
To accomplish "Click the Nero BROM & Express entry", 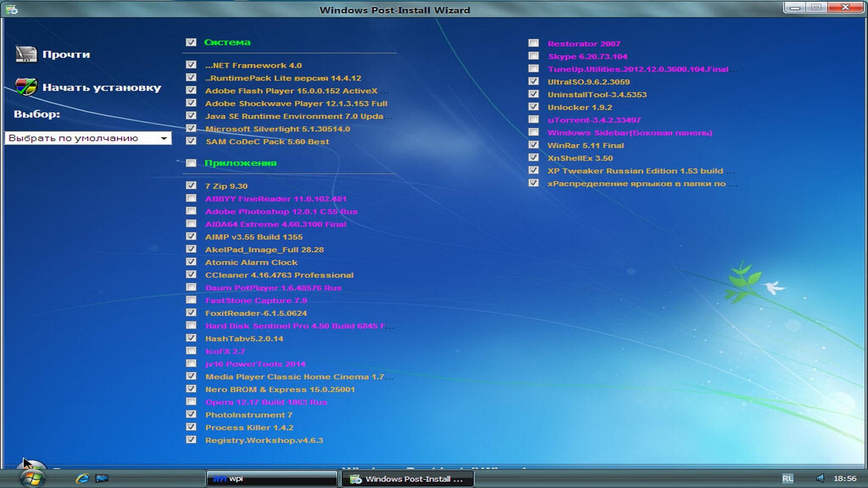I will point(280,389).
